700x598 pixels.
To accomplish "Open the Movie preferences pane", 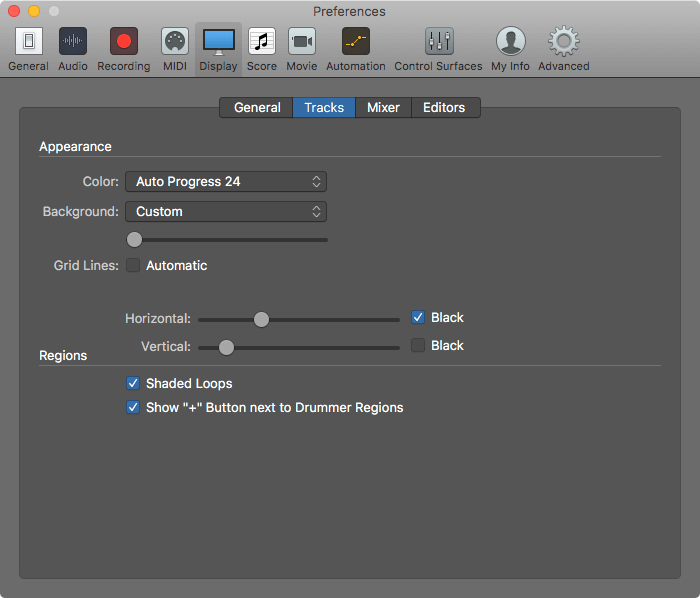I will 302,49.
